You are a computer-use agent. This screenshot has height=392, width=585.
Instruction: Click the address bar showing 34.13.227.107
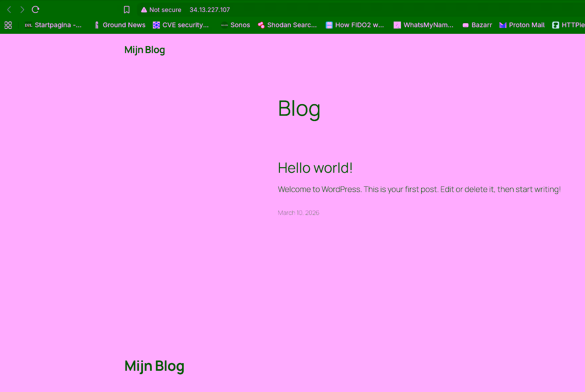click(210, 10)
